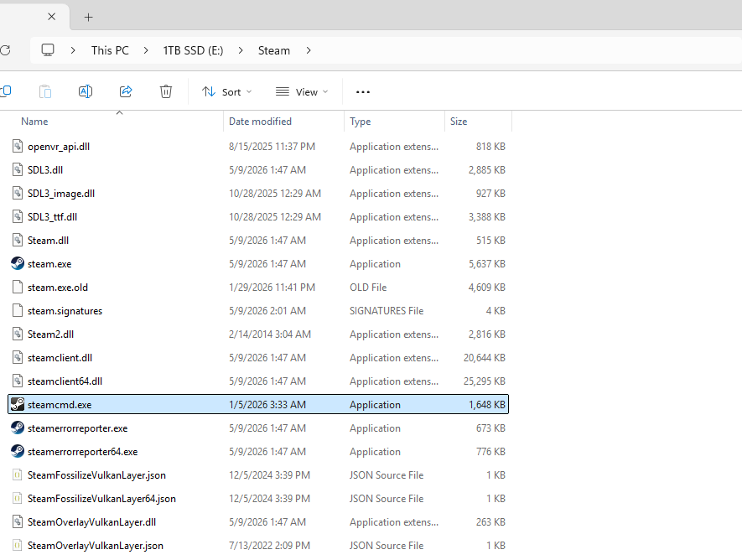Click the SDL3_image.dll file icon
742x560 pixels.
(x=18, y=193)
